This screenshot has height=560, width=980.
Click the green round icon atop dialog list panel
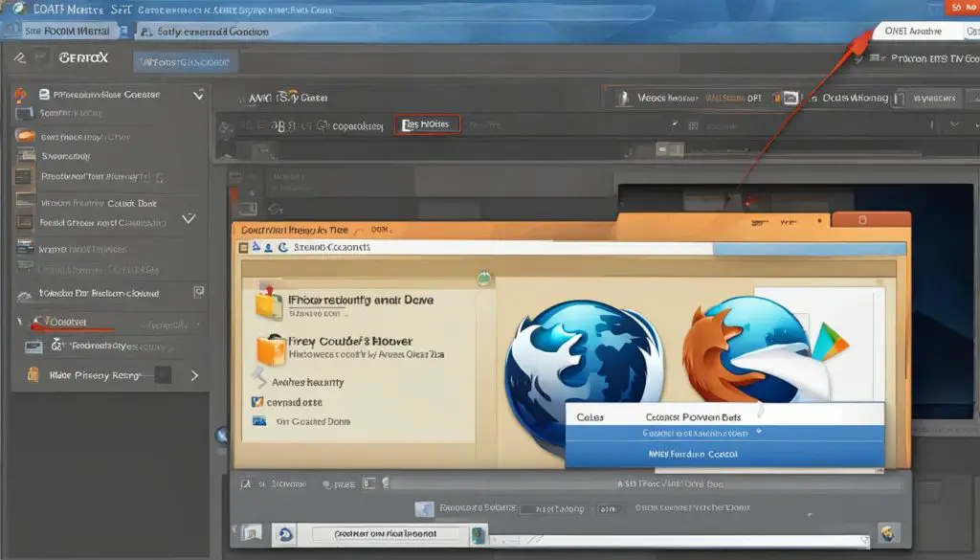(483, 279)
